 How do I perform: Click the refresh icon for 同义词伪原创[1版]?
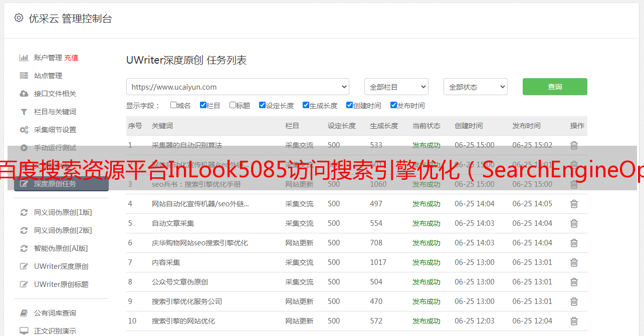[24, 212]
